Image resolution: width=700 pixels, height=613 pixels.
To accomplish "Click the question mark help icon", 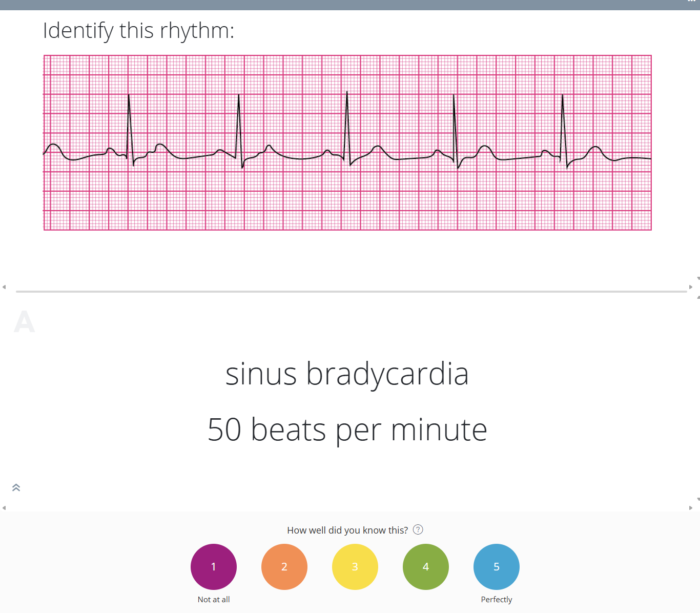I will click(x=418, y=530).
